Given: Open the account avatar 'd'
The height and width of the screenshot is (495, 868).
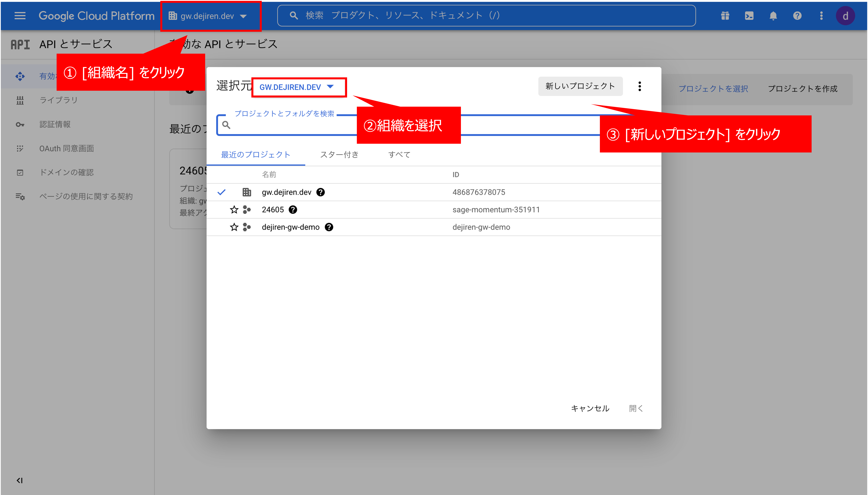Looking at the screenshot, I should [845, 16].
